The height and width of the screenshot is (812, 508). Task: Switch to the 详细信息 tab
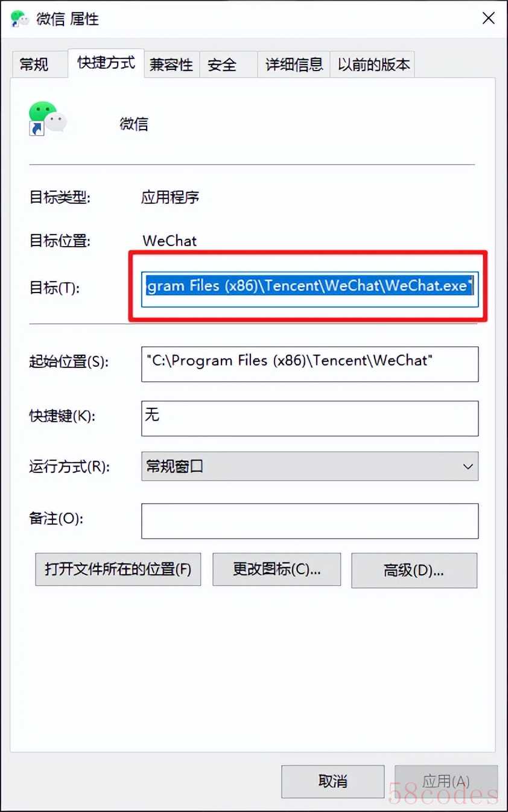(294, 65)
